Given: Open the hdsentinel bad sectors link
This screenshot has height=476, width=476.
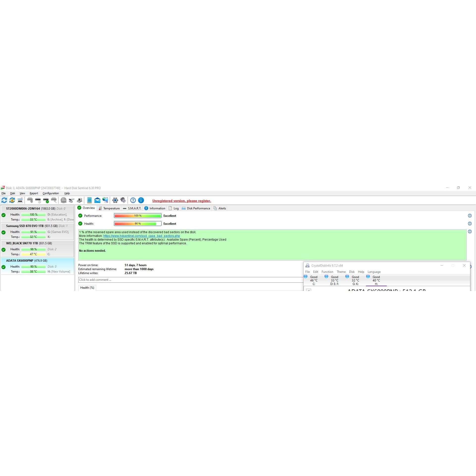Looking at the screenshot, I should tap(141, 236).
